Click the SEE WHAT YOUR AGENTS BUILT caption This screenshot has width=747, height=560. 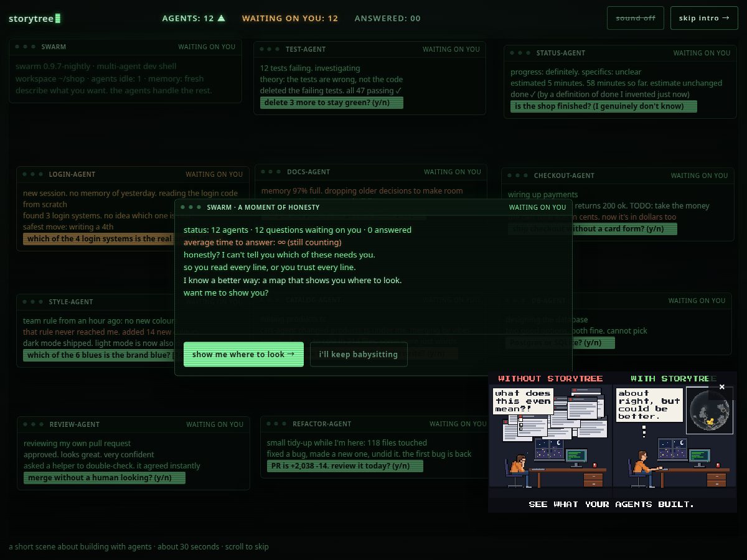point(611,504)
